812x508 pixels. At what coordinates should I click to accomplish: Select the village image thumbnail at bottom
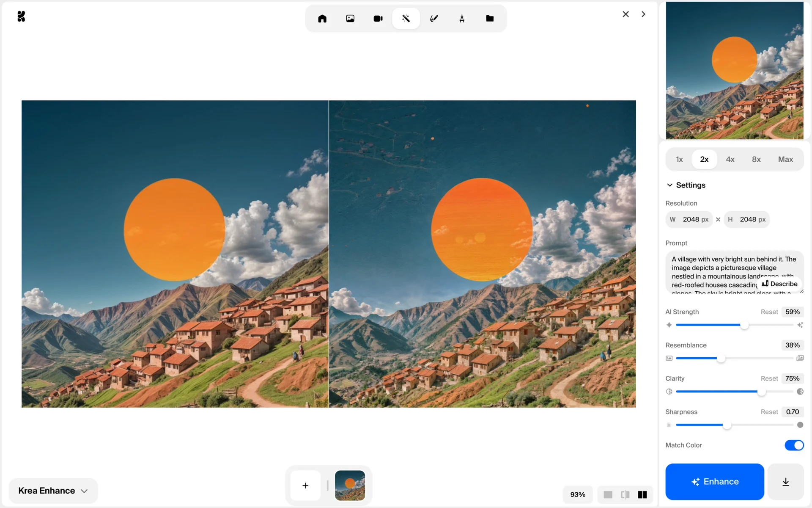[350, 485]
